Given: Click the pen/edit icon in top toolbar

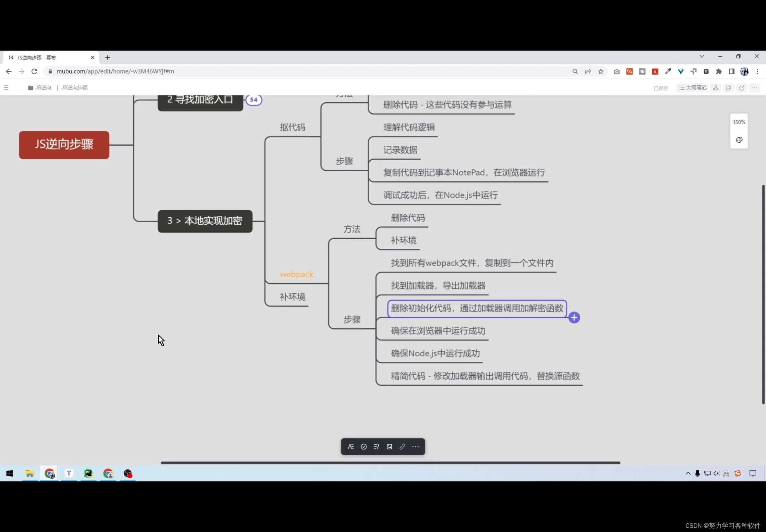Looking at the screenshot, I should click(x=668, y=71).
